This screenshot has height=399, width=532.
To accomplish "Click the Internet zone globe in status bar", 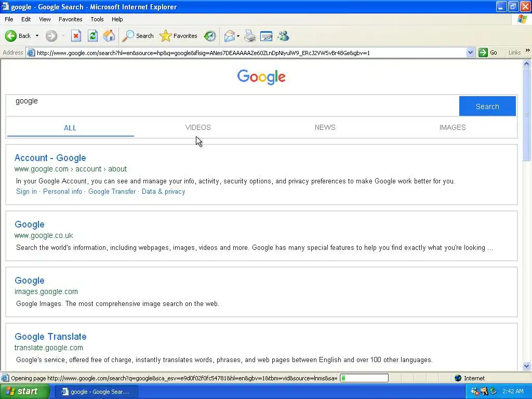I will click(458, 378).
